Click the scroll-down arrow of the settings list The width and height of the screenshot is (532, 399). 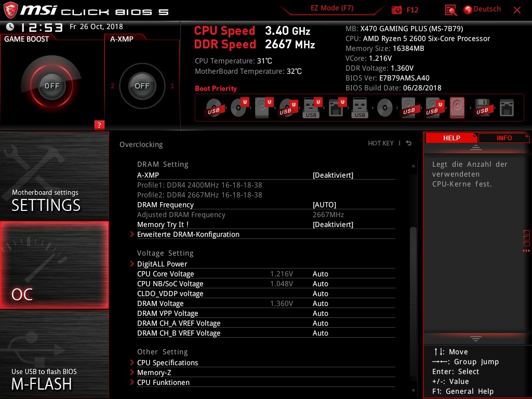413,391
